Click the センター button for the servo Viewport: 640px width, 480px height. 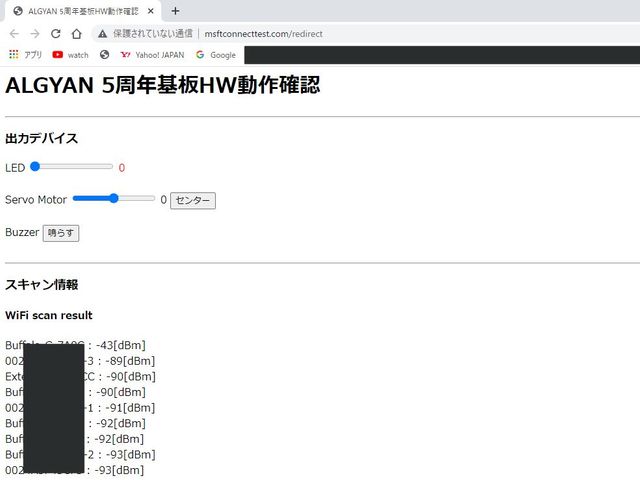pos(193,200)
